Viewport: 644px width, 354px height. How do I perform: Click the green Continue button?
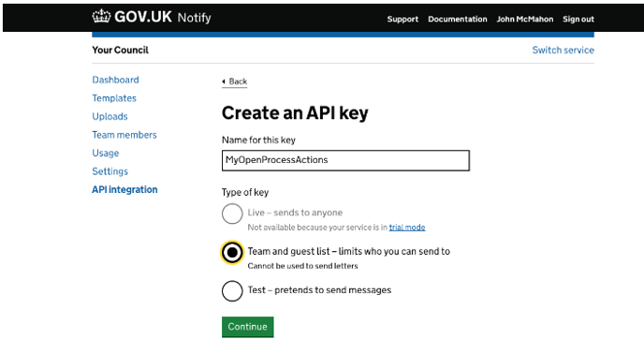coord(248,327)
